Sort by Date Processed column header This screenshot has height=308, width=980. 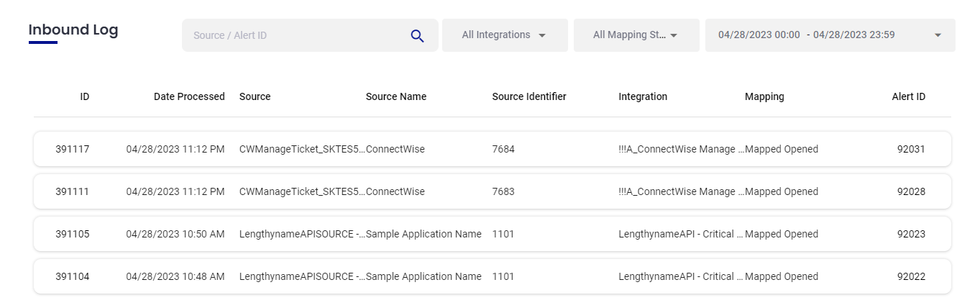tap(189, 96)
